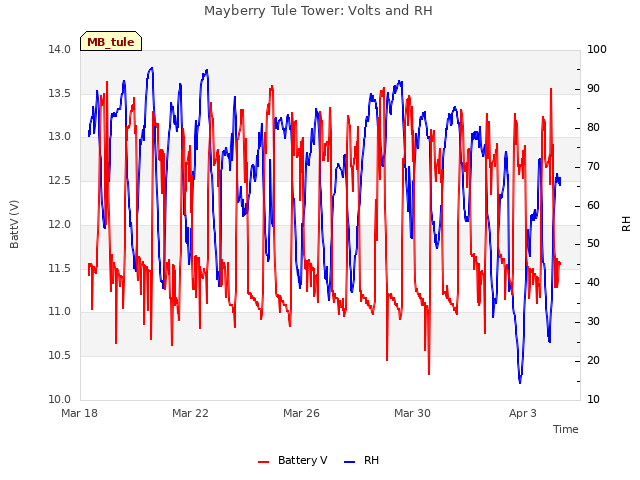Toggle the Battery V legend entry
Image resolution: width=640 pixels, height=480 pixels.
click(293, 460)
